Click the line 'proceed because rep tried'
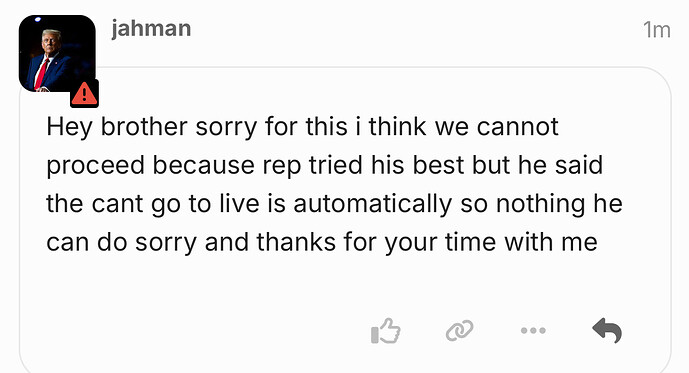 click(324, 166)
